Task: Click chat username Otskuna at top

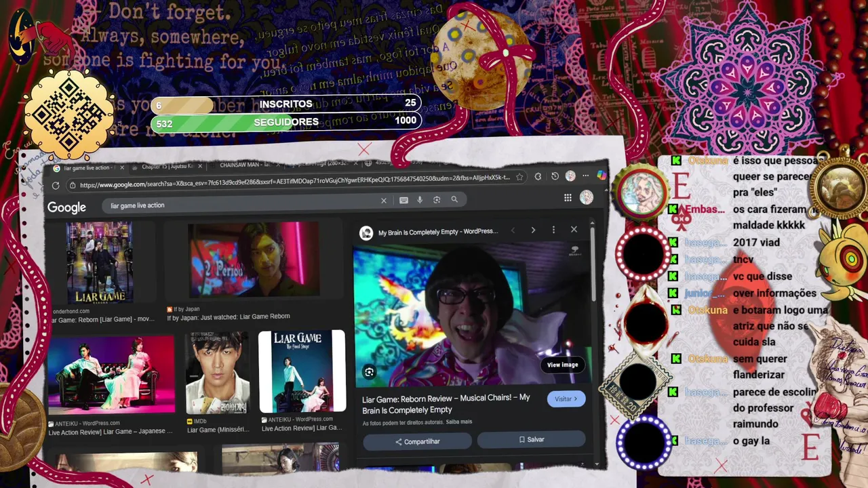Action: point(708,161)
